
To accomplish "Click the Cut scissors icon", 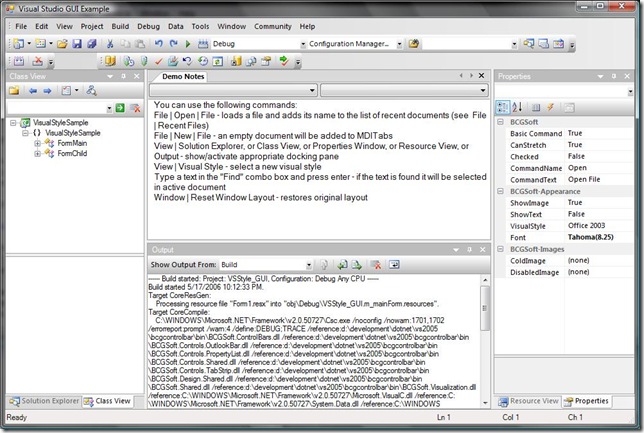I will coord(110,44).
